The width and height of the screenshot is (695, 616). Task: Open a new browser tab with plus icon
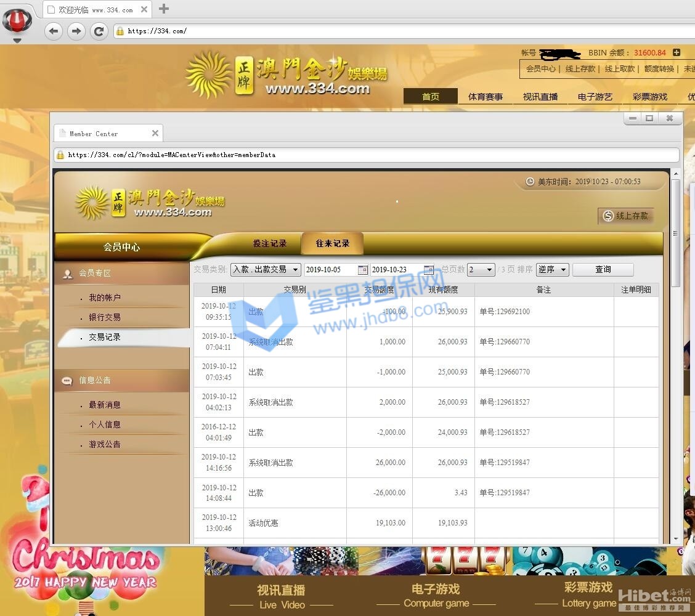coord(164,9)
